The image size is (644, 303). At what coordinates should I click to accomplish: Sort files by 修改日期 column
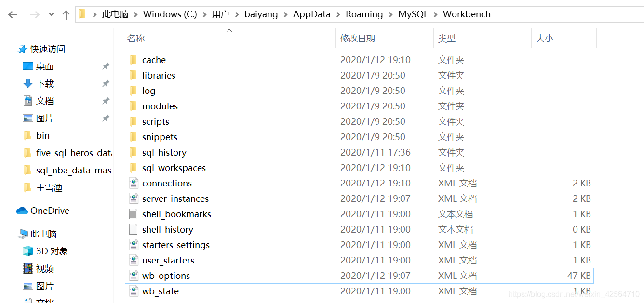(x=358, y=39)
